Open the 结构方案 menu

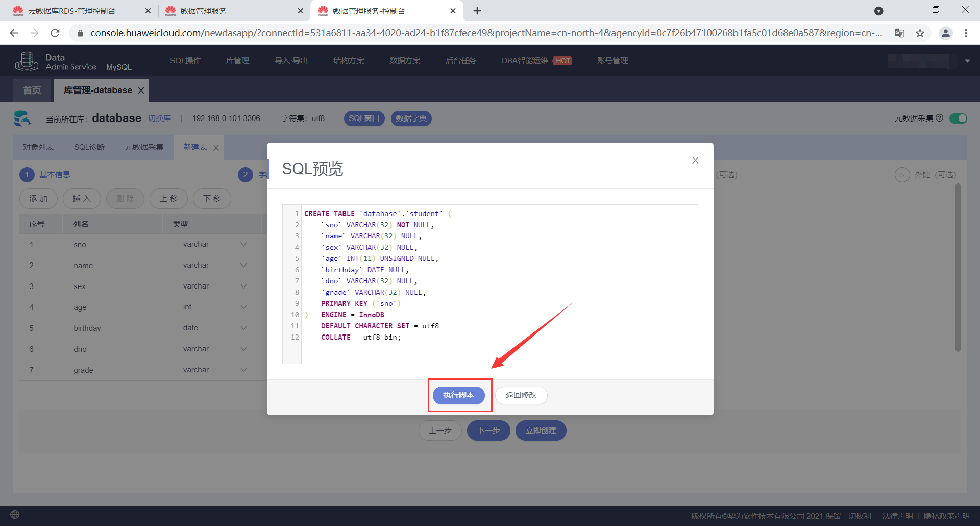click(349, 61)
